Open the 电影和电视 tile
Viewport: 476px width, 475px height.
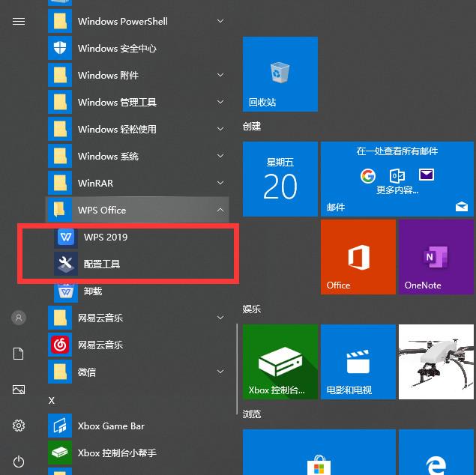358,362
